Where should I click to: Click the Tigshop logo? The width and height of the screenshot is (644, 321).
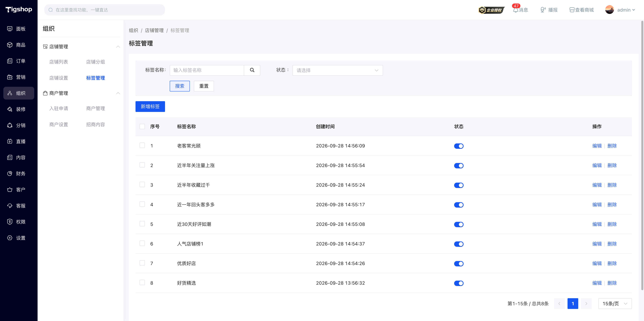19,10
